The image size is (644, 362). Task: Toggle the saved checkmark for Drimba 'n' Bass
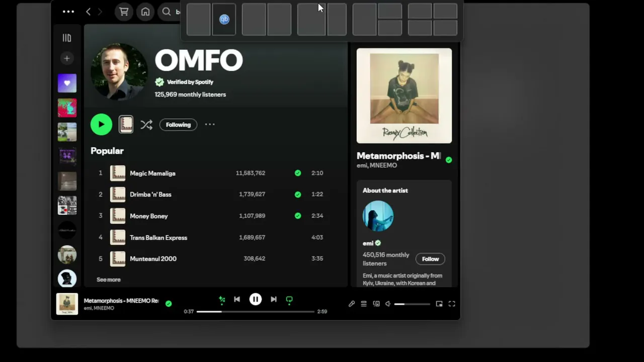(298, 194)
